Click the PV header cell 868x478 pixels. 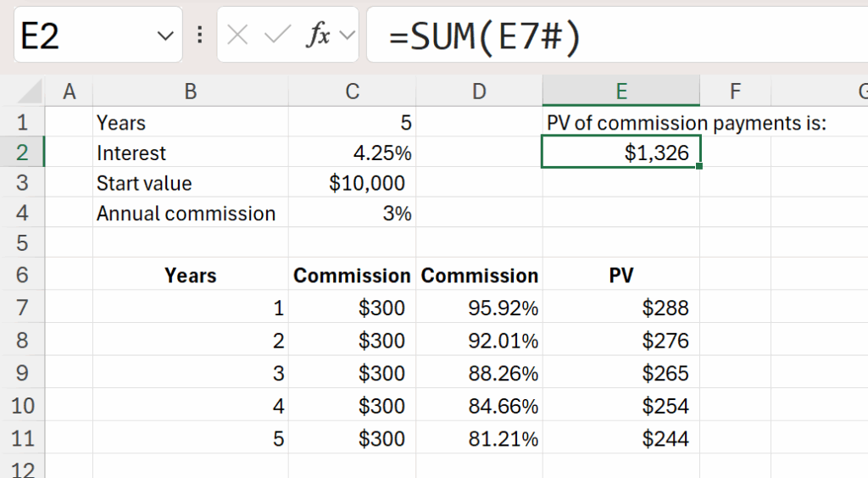(621, 275)
